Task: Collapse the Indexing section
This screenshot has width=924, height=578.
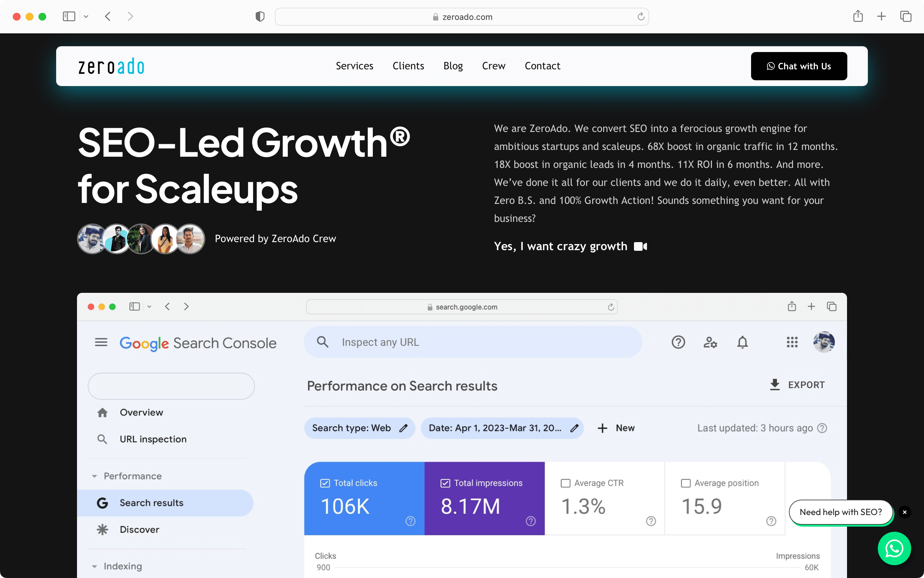Action: click(94, 566)
